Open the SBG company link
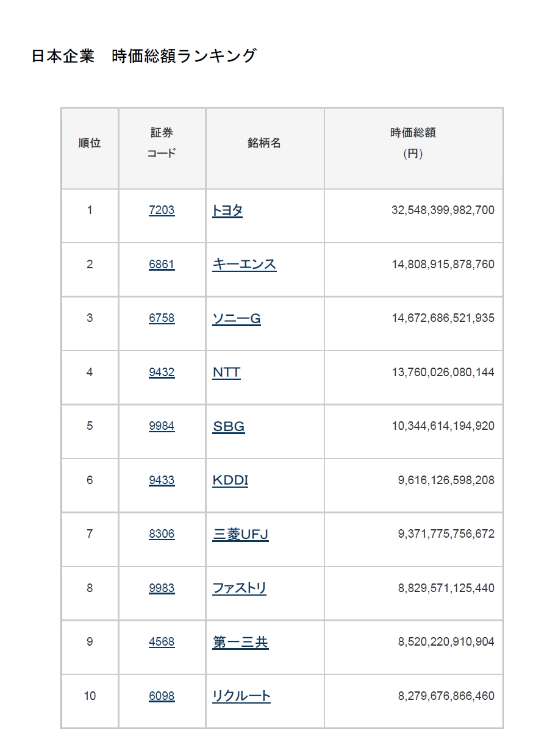The width and height of the screenshot is (547, 756). [x=229, y=426]
